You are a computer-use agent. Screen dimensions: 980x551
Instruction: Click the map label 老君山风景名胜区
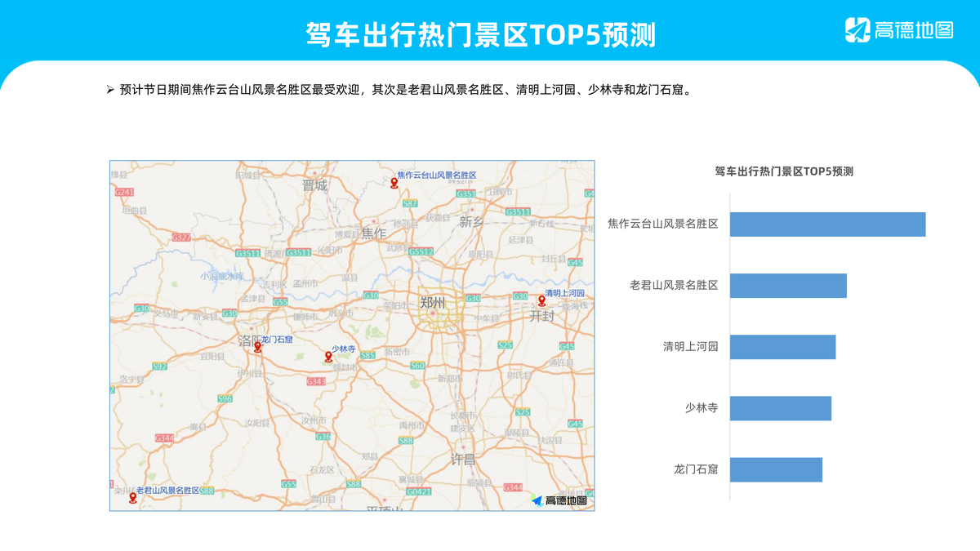[168, 490]
